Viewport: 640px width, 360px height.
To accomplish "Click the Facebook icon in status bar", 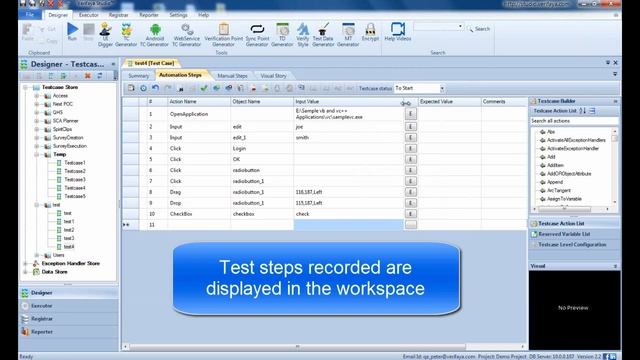I will click(x=606, y=356).
